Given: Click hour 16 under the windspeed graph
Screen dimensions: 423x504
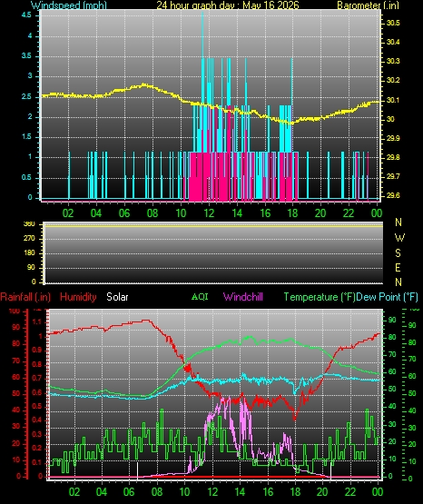Looking at the screenshot, I should pyautogui.click(x=265, y=212).
